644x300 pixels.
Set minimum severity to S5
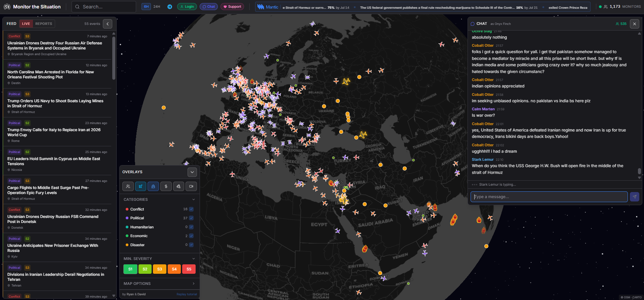pos(189,269)
